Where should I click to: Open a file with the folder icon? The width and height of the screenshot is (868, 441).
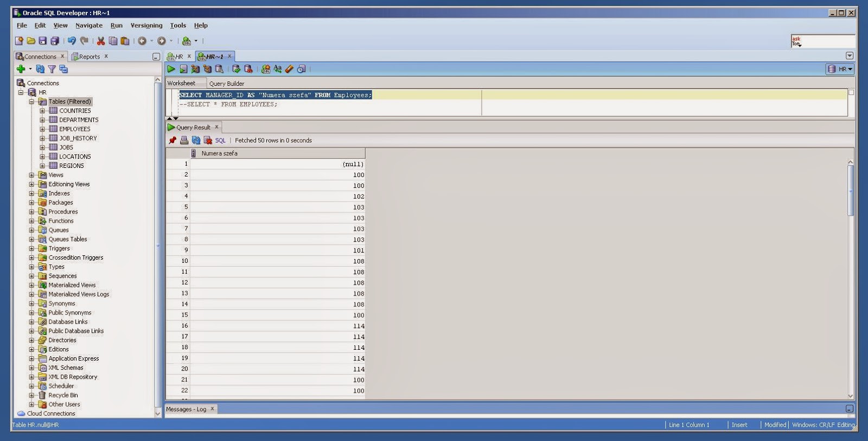coord(31,41)
